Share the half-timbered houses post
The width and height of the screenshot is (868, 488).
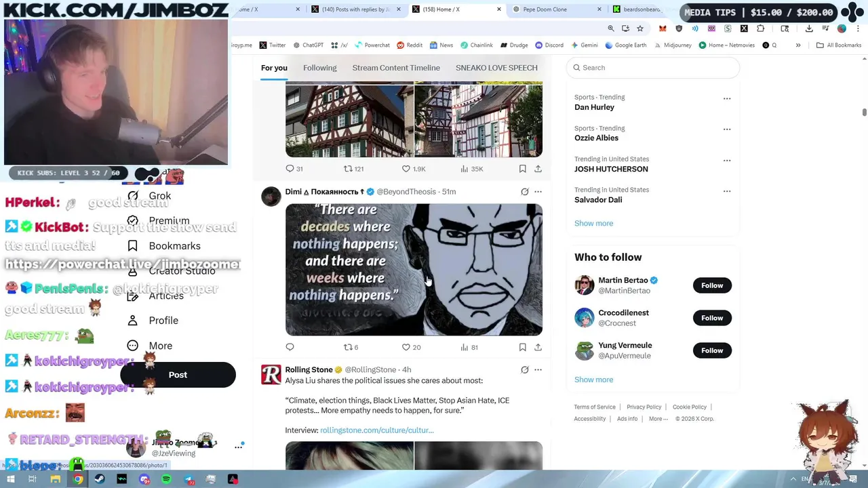(538, 169)
